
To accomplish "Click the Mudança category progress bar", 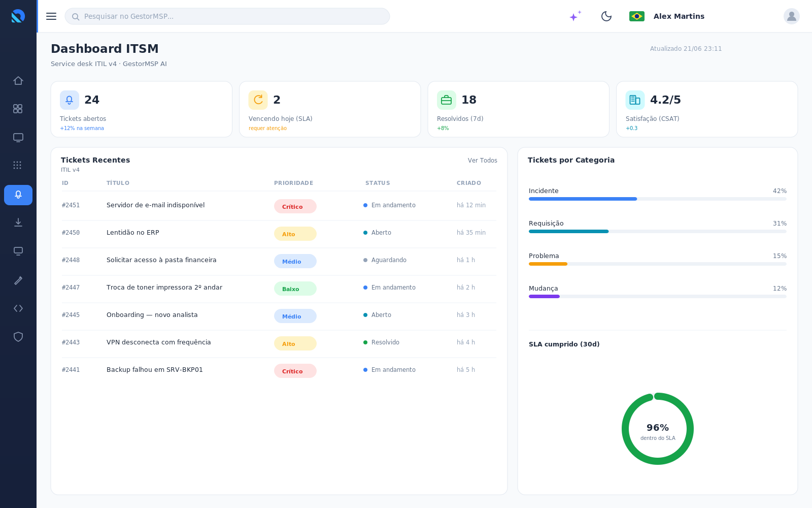I will point(658,297).
